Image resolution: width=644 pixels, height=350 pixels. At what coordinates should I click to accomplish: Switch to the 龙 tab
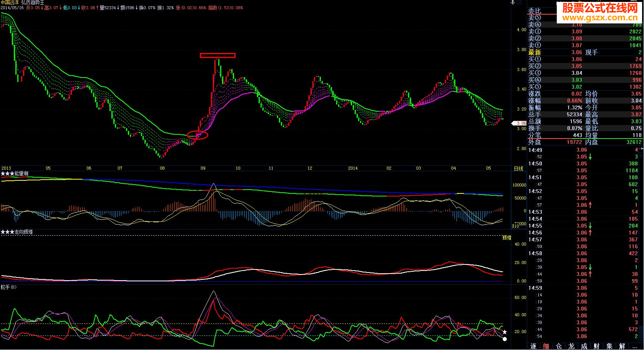tap(571, 346)
